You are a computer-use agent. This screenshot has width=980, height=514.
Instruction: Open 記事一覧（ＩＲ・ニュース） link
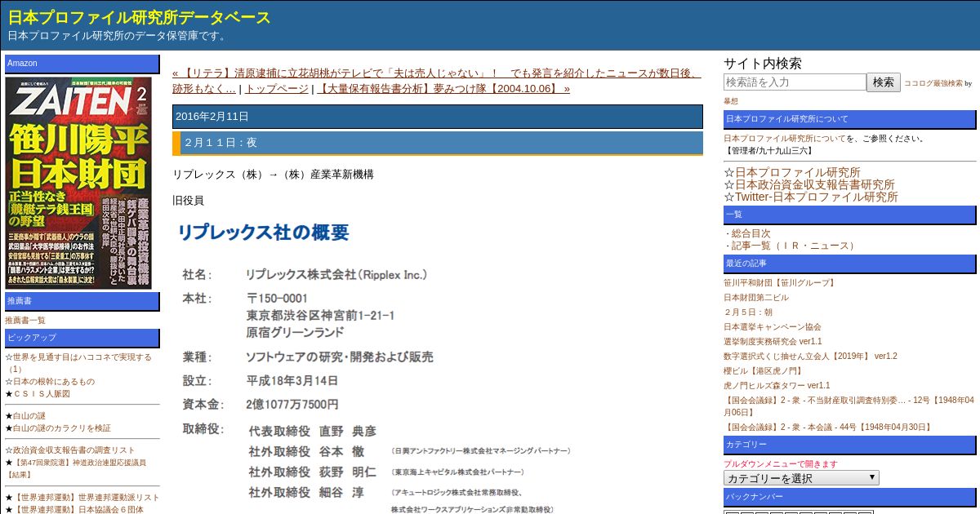coord(795,246)
